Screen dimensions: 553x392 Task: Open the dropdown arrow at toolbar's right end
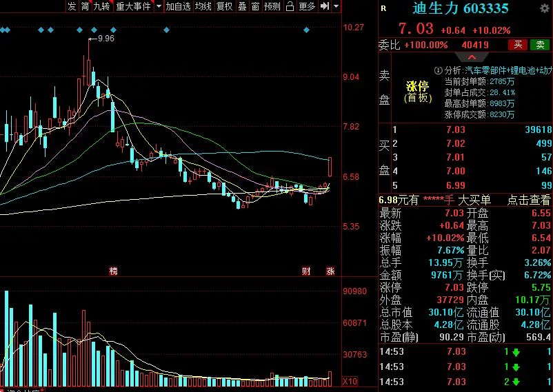(x=336, y=6)
